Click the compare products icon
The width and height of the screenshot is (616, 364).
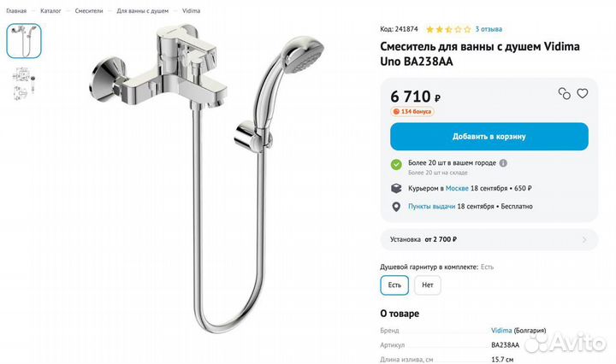[564, 93]
